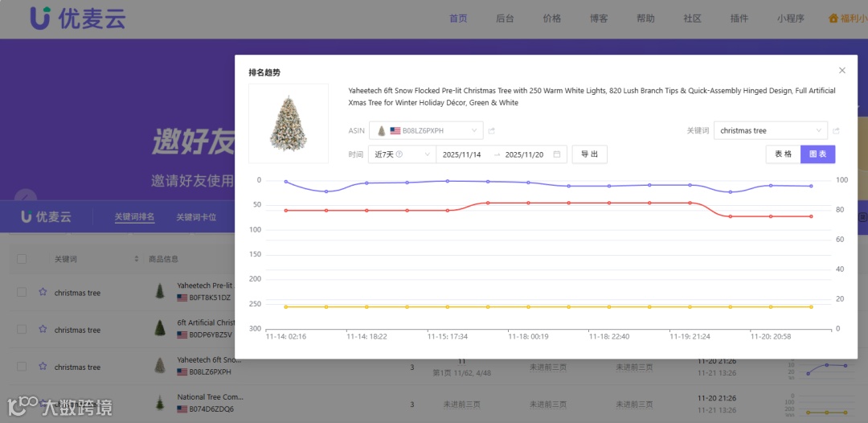
Task: Open external link icon next to keyword selector
Action: [836, 130]
